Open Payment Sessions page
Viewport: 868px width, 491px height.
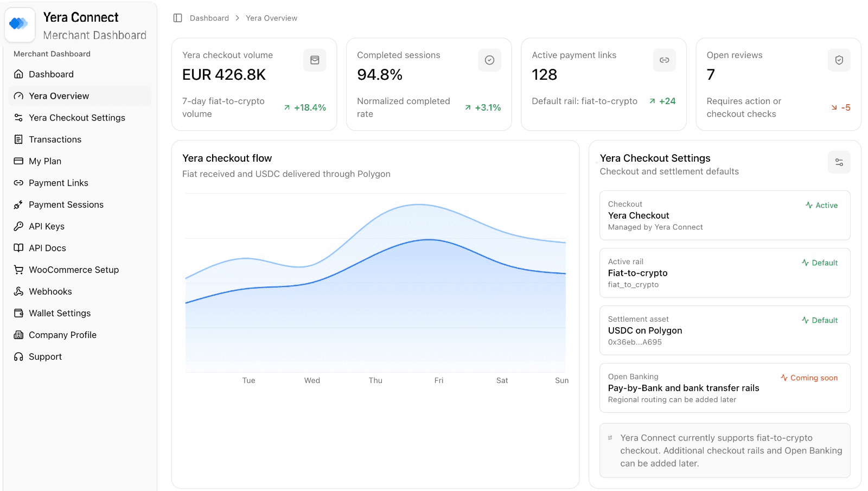click(x=80, y=205)
